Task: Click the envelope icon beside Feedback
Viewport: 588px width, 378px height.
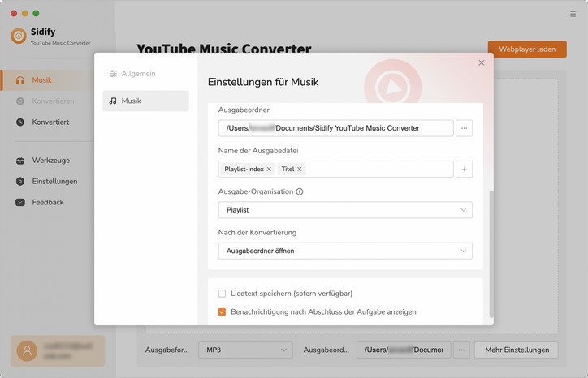Action: tap(20, 202)
